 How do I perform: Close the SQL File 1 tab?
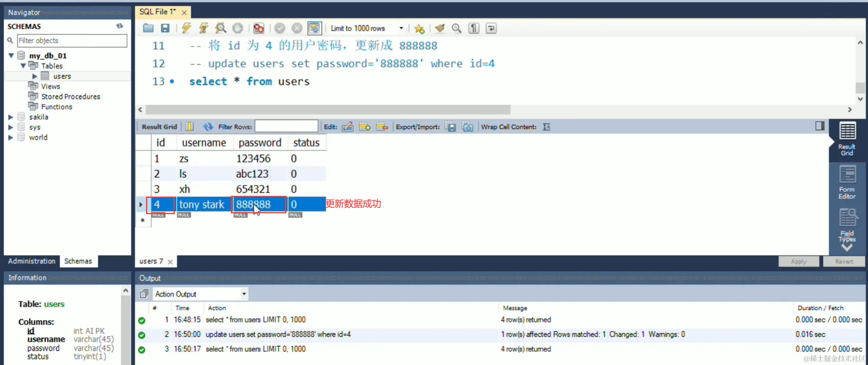[x=184, y=12]
